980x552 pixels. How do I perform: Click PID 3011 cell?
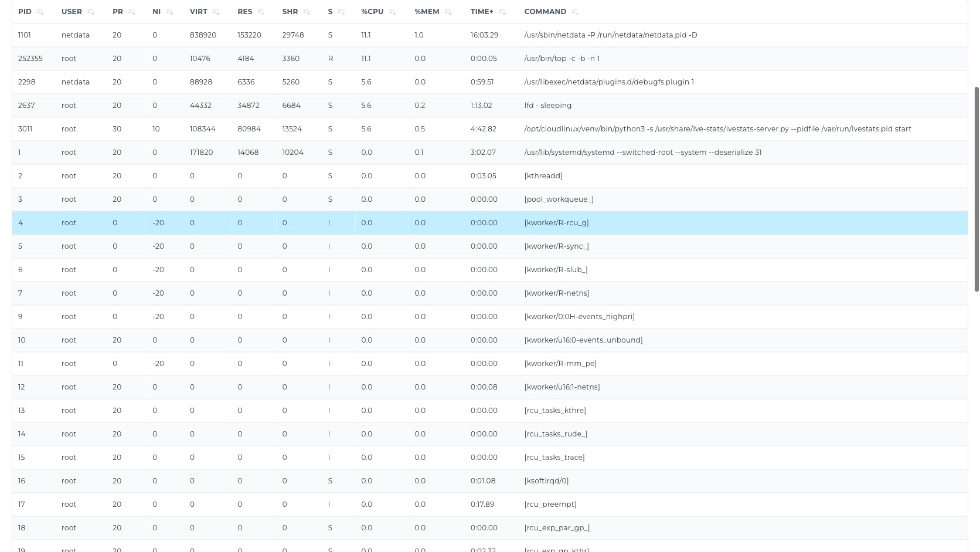(25, 129)
